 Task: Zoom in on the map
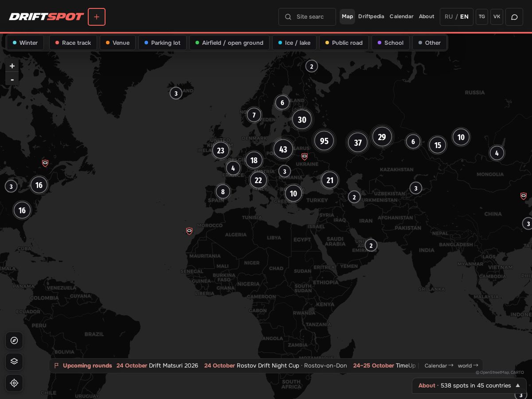12,66
